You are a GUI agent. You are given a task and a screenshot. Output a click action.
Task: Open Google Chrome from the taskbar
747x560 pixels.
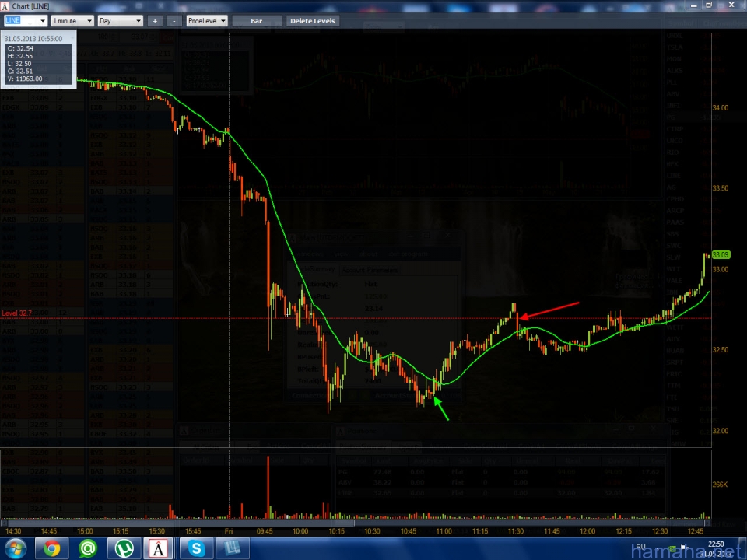(x=52, y=548)
